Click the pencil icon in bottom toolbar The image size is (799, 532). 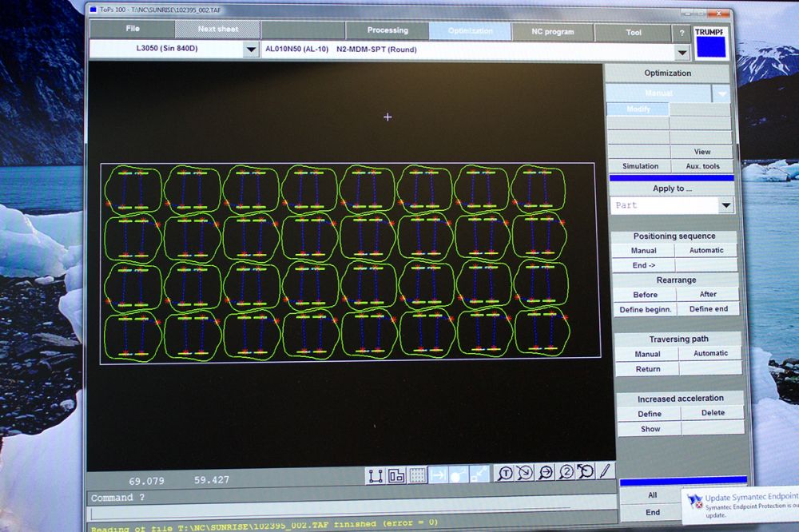point(606,471)
